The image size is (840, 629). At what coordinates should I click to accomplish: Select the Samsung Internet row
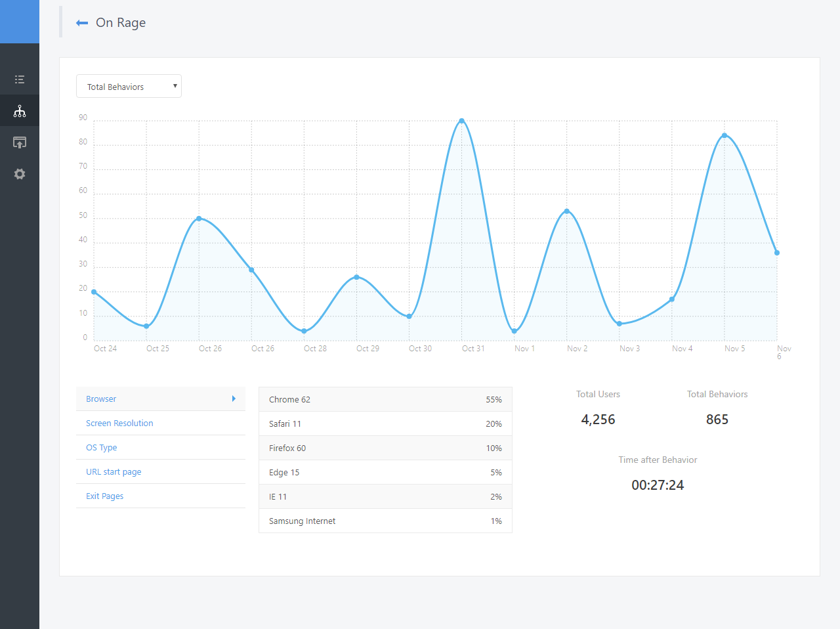click(385, 521)
